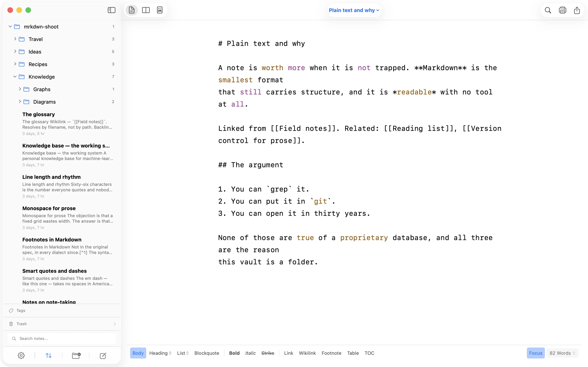Viewport: 588px width, 367px height.
Task: Click the Search notes field
Action: (62, 338)
